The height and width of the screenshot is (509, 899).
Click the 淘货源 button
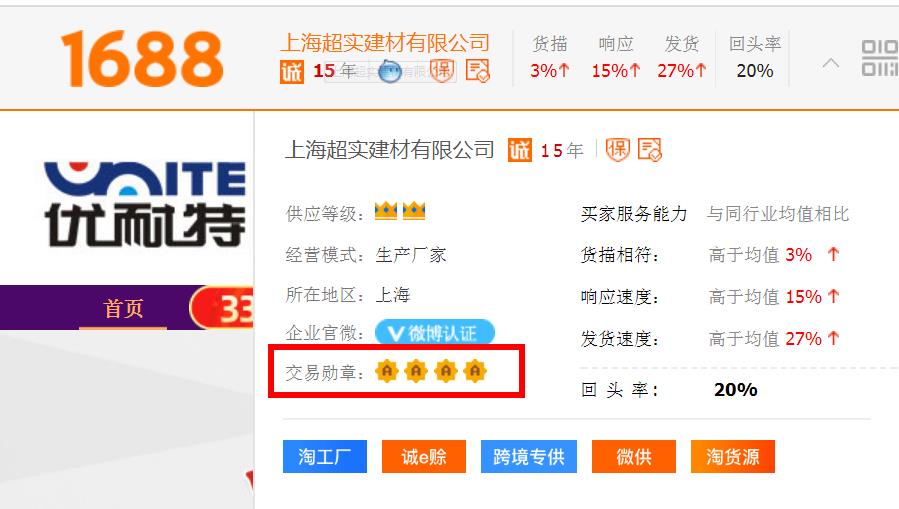point(733,456)
